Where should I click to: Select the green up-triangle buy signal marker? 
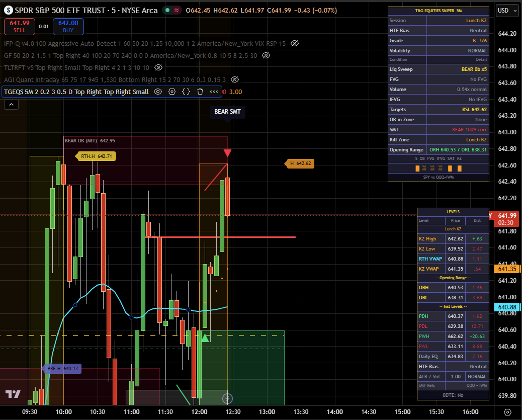[205, 338]
